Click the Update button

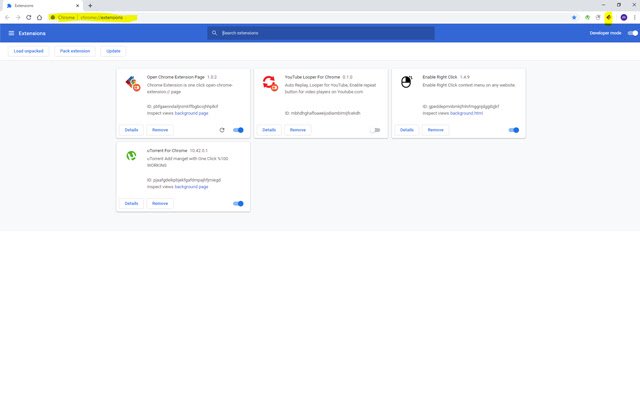pos(113,51)
